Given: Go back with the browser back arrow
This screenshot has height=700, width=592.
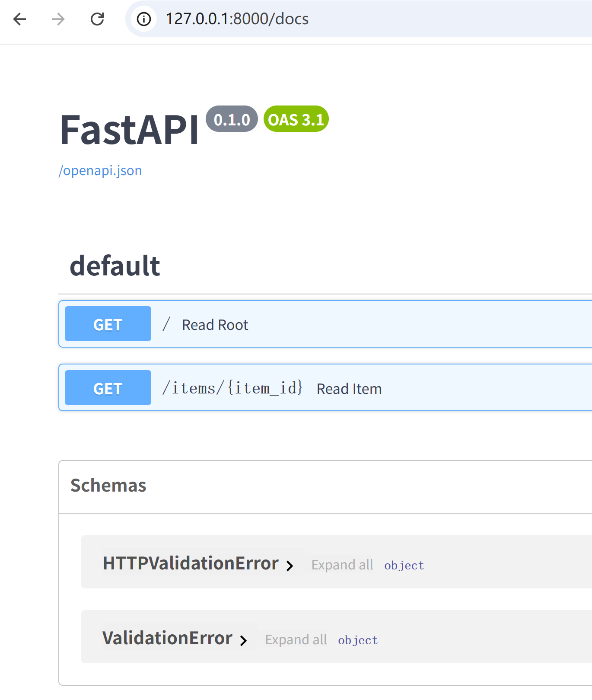Looking at the screenshot, I should click(20, 19).
